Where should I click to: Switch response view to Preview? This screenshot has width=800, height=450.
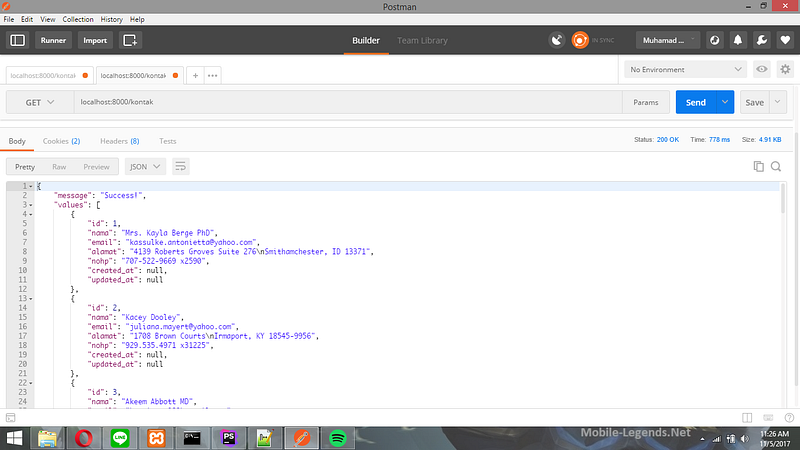pyautogui.click(x=96, y=167)
